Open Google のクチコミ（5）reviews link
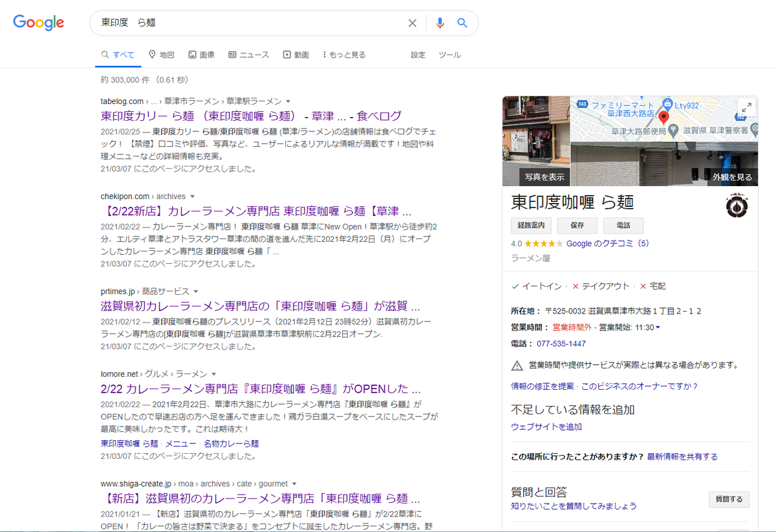 point(607,244)
